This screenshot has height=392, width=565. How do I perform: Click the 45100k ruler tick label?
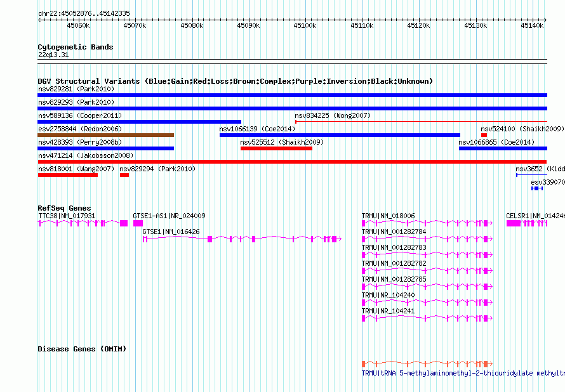point(305,25)
